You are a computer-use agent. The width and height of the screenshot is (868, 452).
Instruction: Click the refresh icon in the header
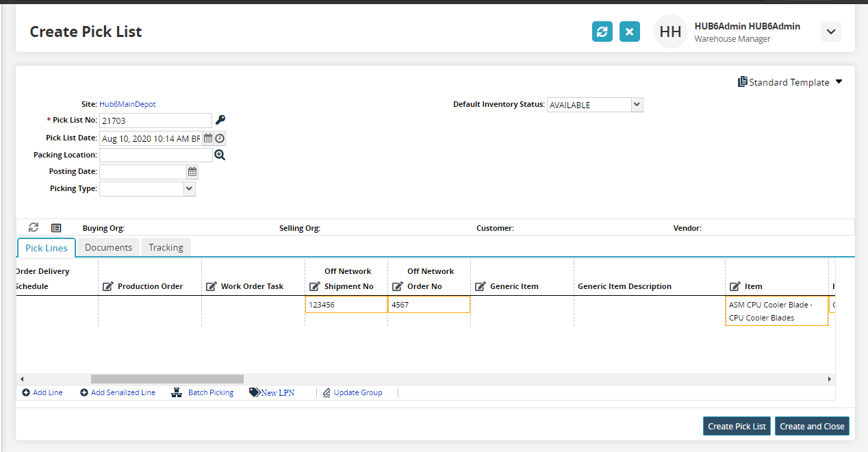[602, 32]
